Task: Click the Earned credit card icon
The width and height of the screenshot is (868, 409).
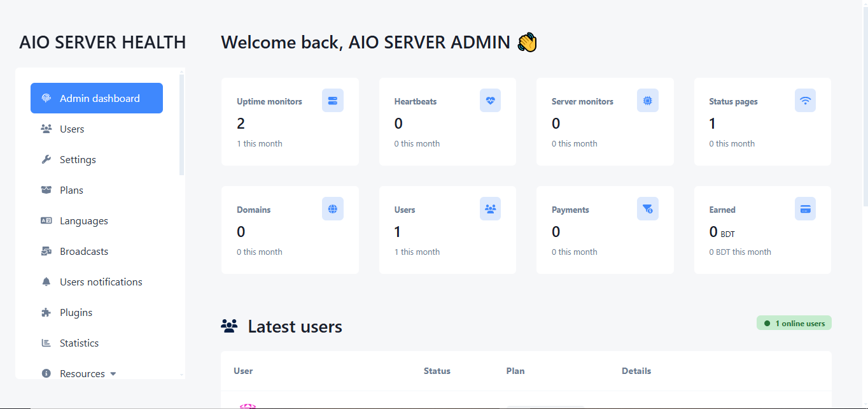Action: point(805,209)
